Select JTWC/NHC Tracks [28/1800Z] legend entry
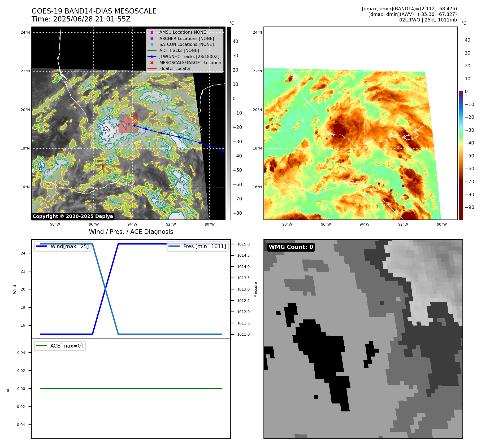 (183, 56)
